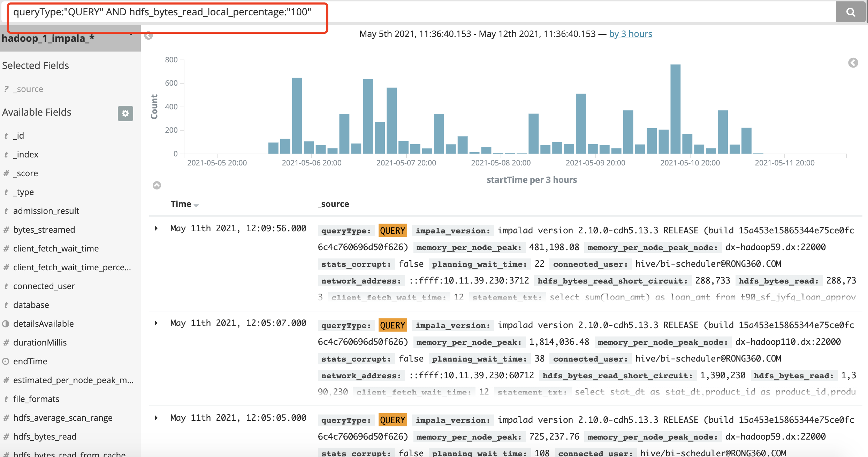
Task: Click the '725,237.76' memory peak value
Action: [554, 437]
